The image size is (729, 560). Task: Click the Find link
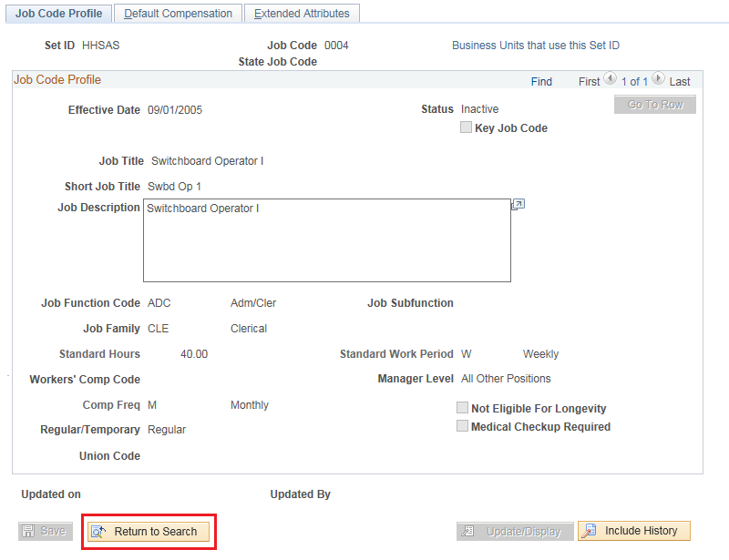click(541, 82)
